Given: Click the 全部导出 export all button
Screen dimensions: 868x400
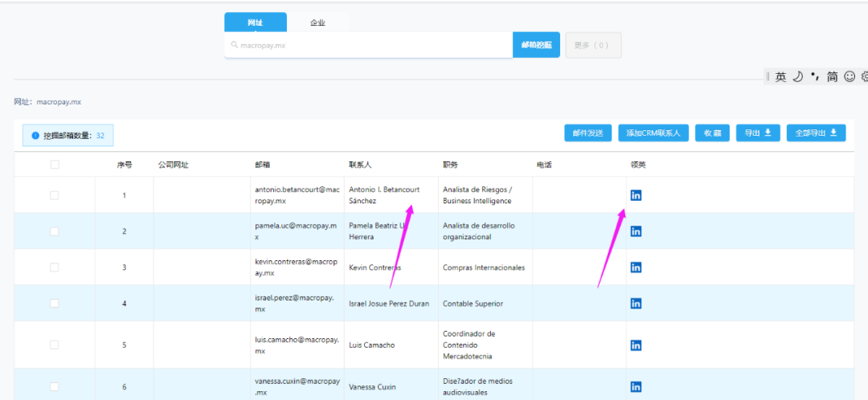Looking at the screenshot, I should [x=816, y=133].
